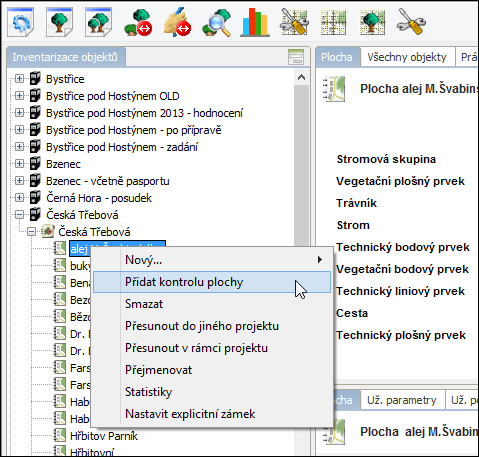Viewport: 479px width, 457px height.
Task: Click the trees with red arrow icon
Action: click(138, 22)
